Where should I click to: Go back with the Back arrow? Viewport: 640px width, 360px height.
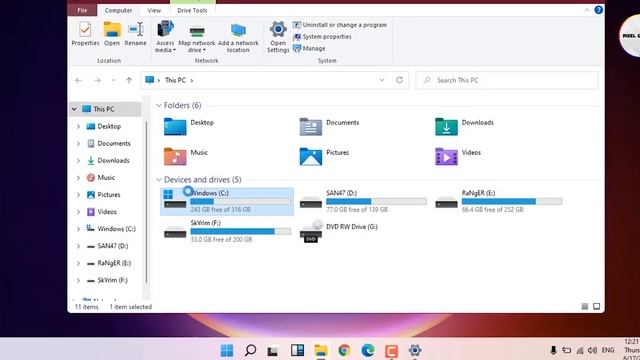pos(79,80)
